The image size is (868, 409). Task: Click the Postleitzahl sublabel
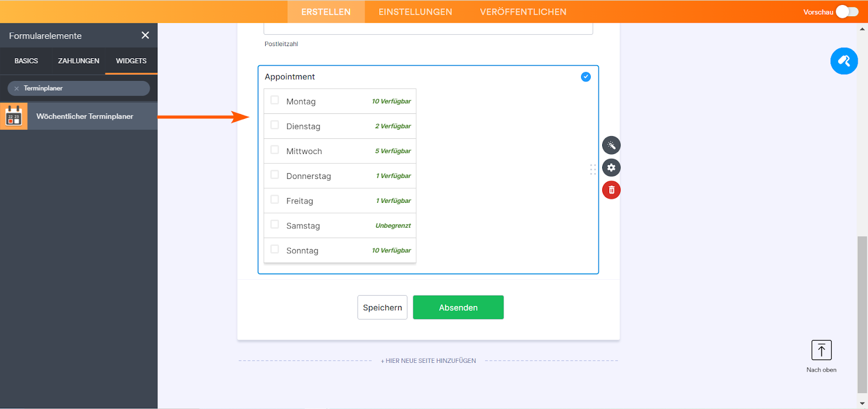281,44
